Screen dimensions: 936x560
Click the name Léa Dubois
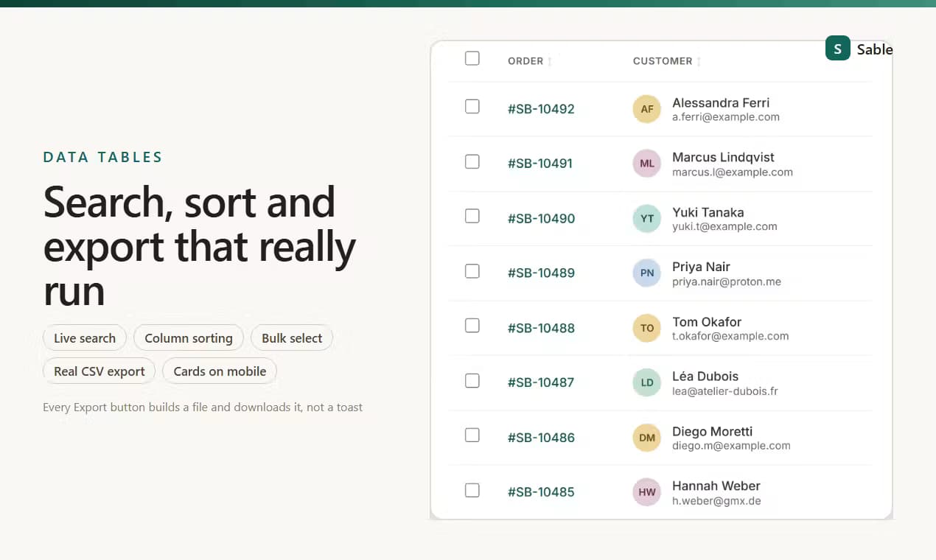[705, 376]
